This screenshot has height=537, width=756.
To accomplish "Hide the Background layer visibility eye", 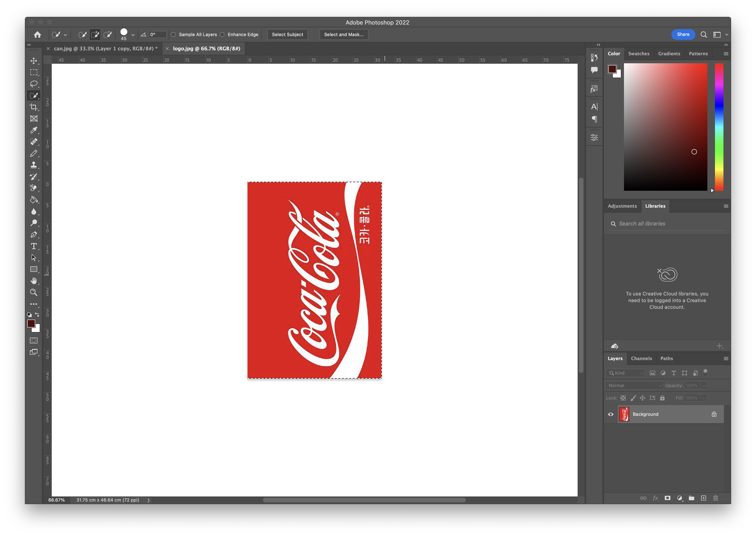I will point(610,414).
